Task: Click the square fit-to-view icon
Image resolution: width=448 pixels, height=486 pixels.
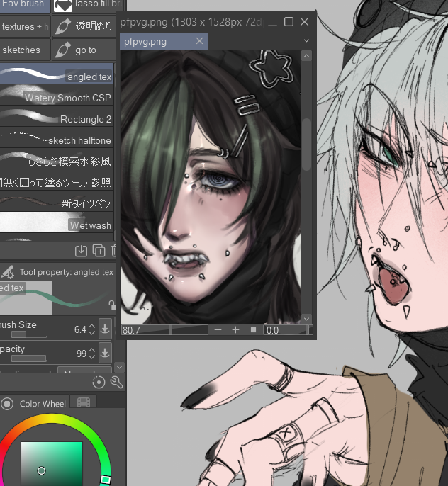Action: pyautogui.click(x=253, y=330)
